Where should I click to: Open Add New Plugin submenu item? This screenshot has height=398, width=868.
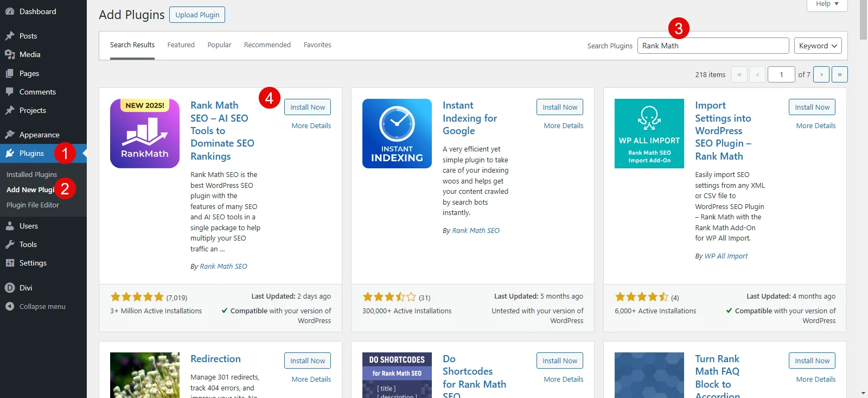click(30, 189)
